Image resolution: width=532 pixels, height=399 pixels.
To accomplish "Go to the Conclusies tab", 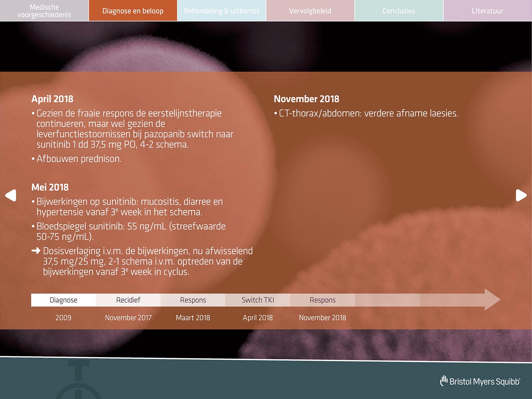I will (399, 11).
